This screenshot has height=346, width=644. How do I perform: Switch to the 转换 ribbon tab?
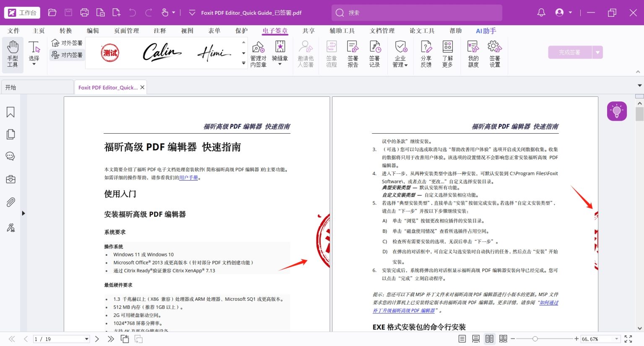point(65,31)
